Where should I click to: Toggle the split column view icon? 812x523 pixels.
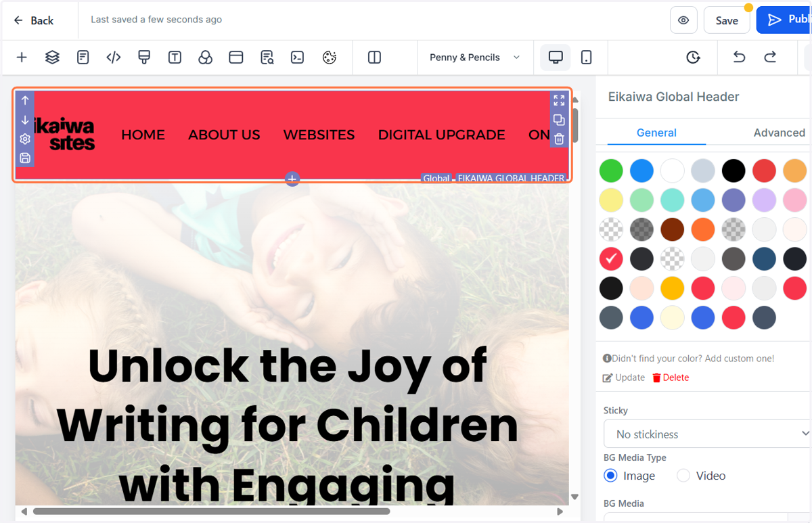(x=374, y=58)
